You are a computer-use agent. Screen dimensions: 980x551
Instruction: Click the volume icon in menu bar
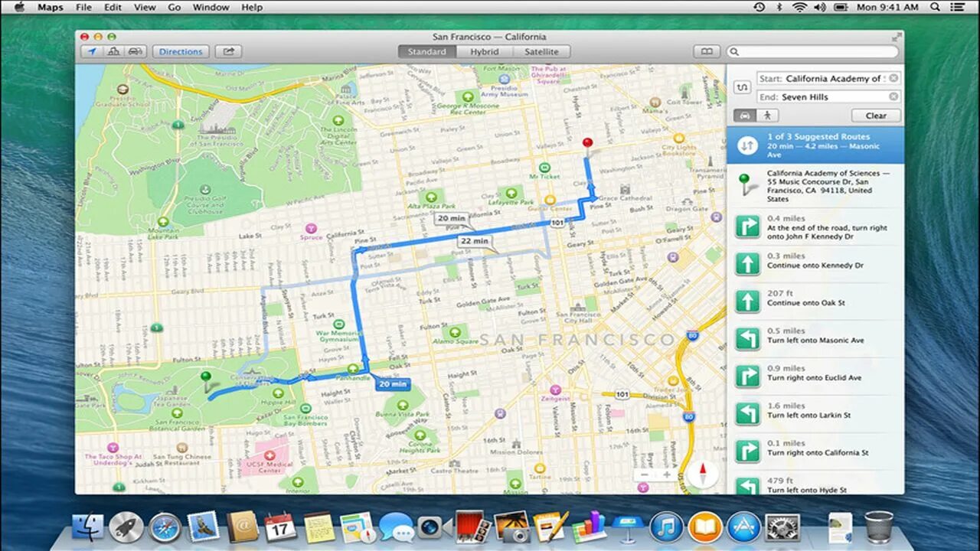(x=820, y=7)
